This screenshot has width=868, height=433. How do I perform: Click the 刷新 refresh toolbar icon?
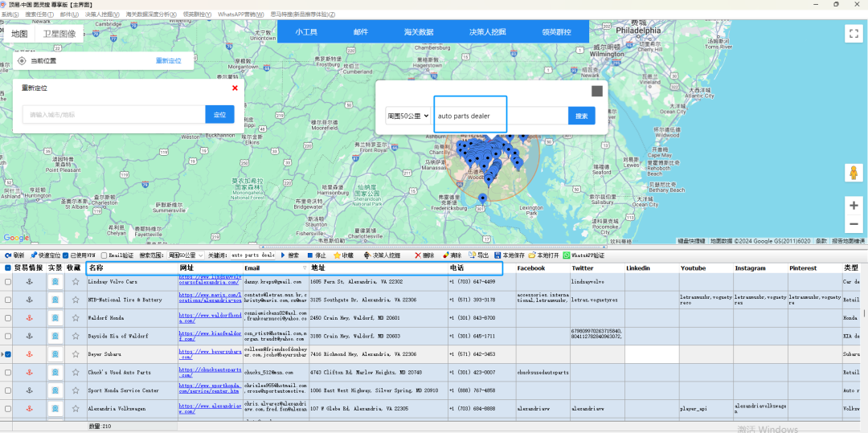click(8, 255)
